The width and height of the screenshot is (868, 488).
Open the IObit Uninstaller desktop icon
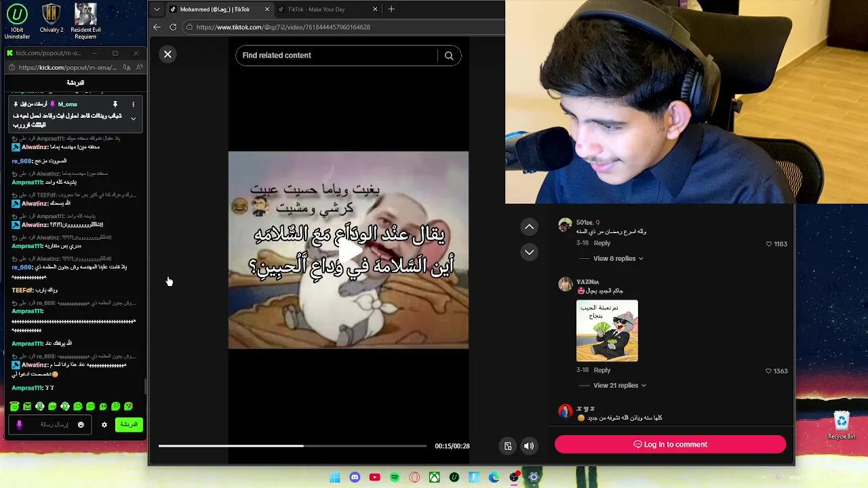coord(17,22)
